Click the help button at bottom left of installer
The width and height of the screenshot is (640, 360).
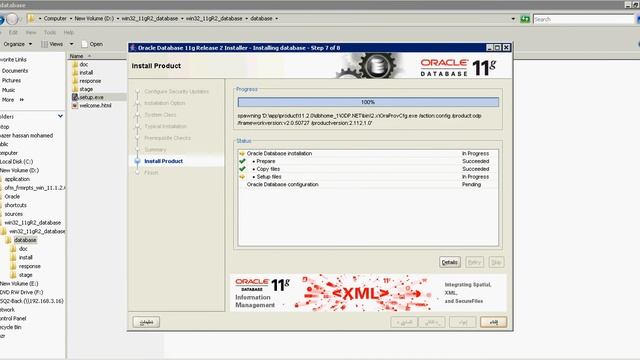click(146, 322)
